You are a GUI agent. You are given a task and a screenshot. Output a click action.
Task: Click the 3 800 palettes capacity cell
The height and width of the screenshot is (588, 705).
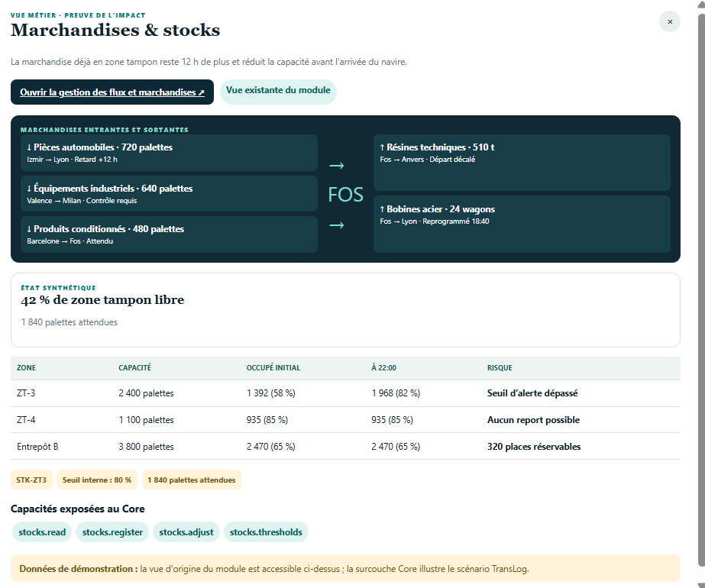click(x=146, y=447)
